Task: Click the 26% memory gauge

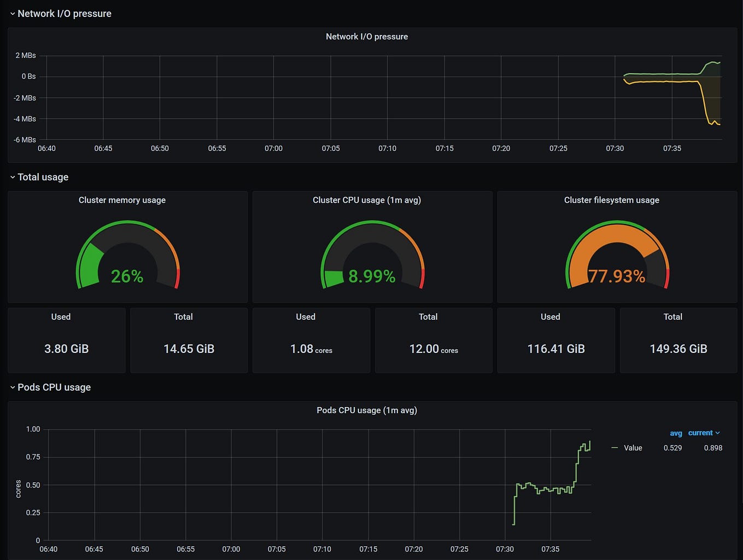Action: 127,255
